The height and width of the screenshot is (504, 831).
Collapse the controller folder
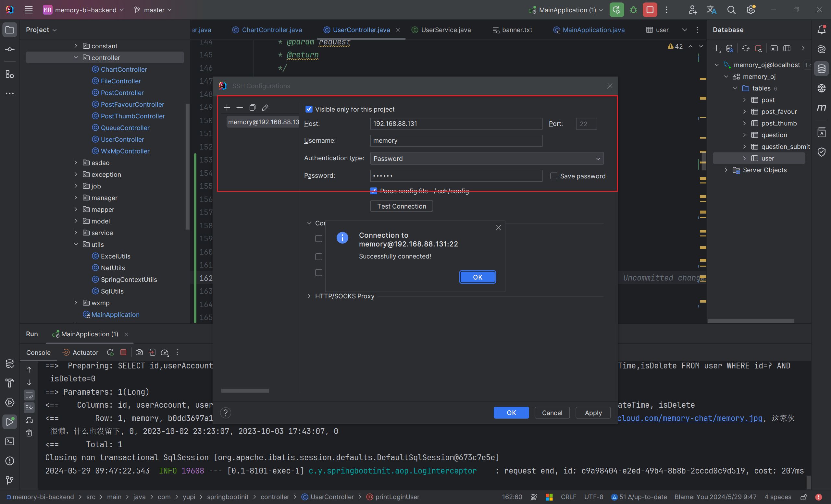tap(76, 58)
